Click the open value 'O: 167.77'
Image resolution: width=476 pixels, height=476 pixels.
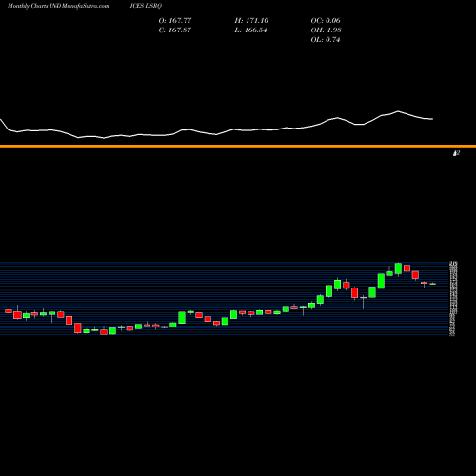tap(175, 20)
